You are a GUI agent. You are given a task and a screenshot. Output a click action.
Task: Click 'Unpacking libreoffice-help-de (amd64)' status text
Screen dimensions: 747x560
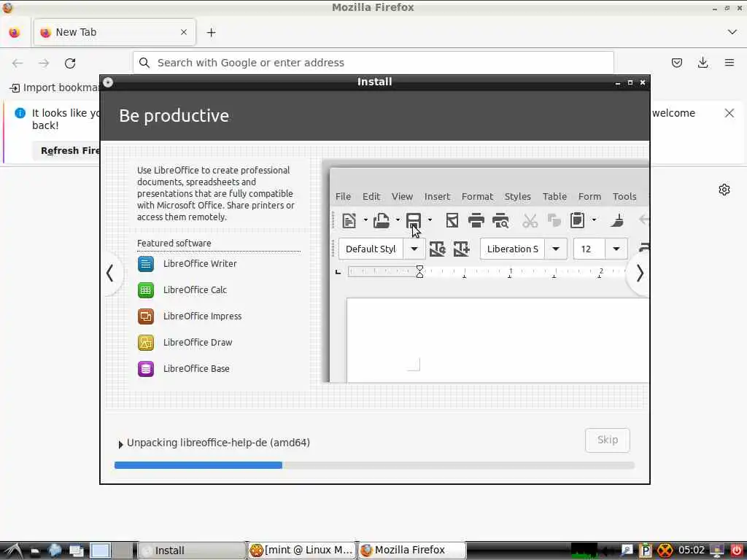tap(218, 443)
